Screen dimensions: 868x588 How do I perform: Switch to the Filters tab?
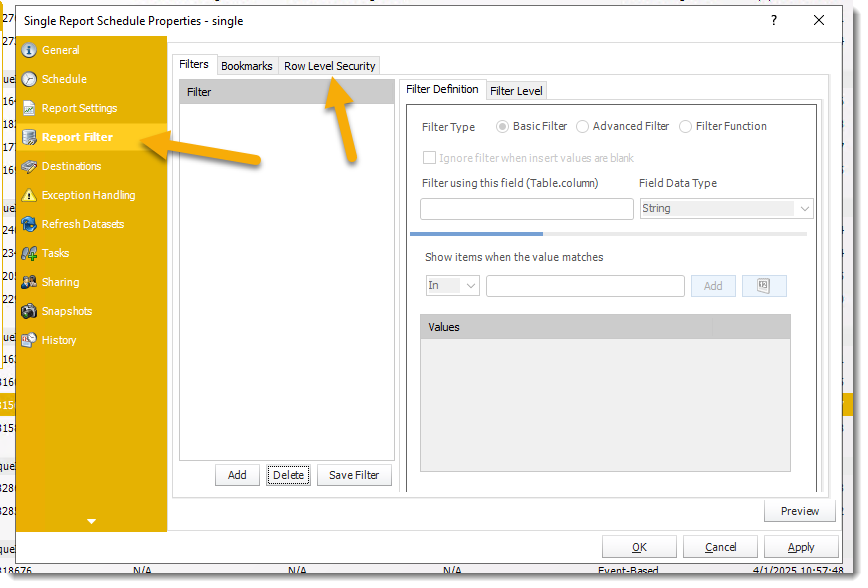pyautogui.click(x=194, y=65)
